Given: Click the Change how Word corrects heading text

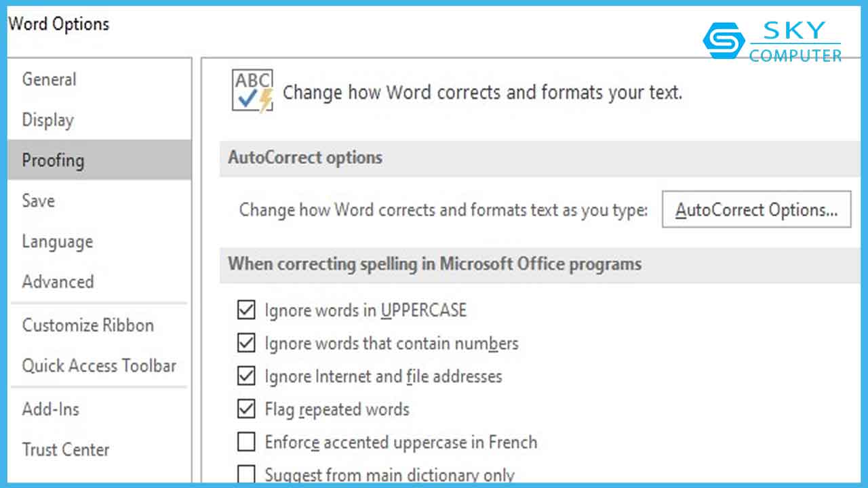Looking at the screenshot, I should click(482, 92).
